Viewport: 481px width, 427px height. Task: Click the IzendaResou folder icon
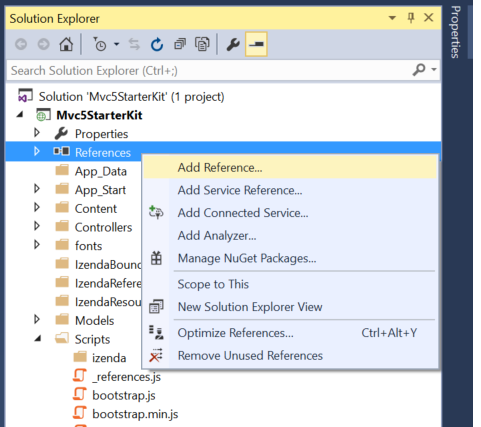pyautogui.click(x=62, y=301)
